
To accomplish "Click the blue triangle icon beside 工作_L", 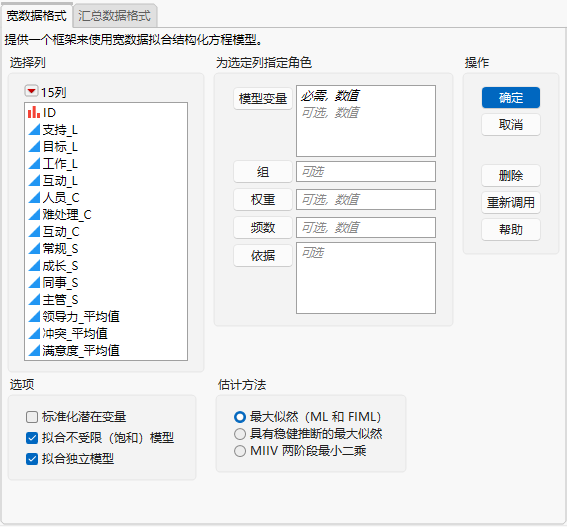I will [x=34, y=163].
